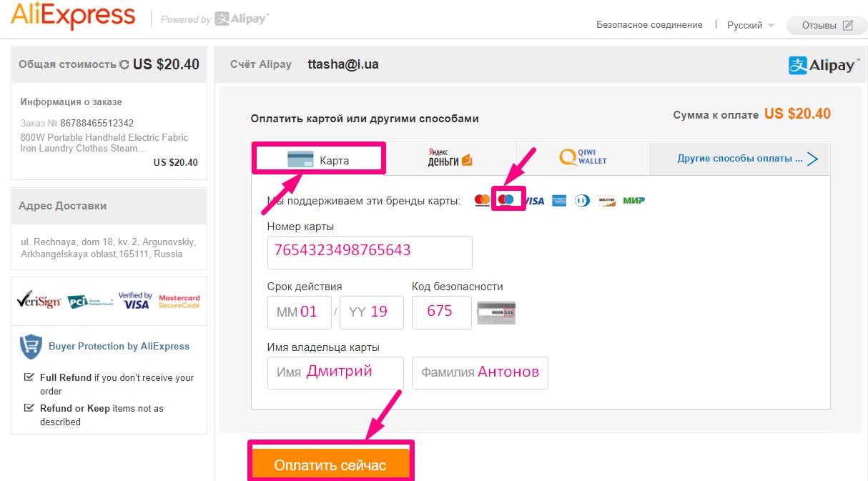Image resolution: width=868 pixels, height=481 pixels.
Task: Open the Отзывы feedback button
Action: coord(827,25)
